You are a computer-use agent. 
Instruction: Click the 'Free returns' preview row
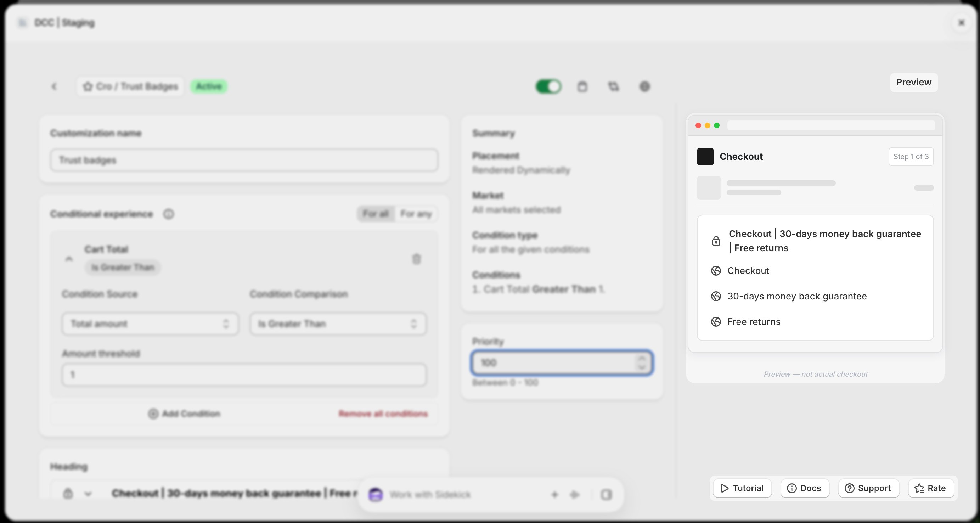[745, 321]
